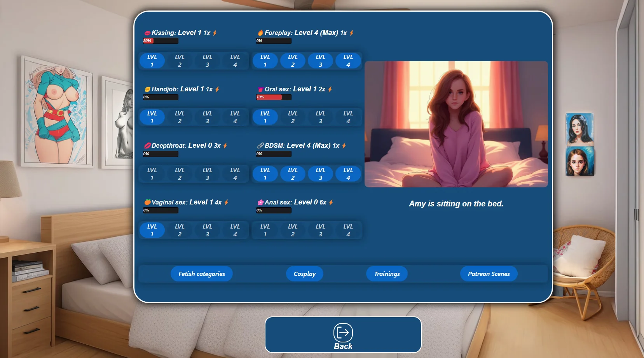Click the flame icon before Foreplay
The height and width of the screenshot is (358, 644).
(x=260, y=33)
